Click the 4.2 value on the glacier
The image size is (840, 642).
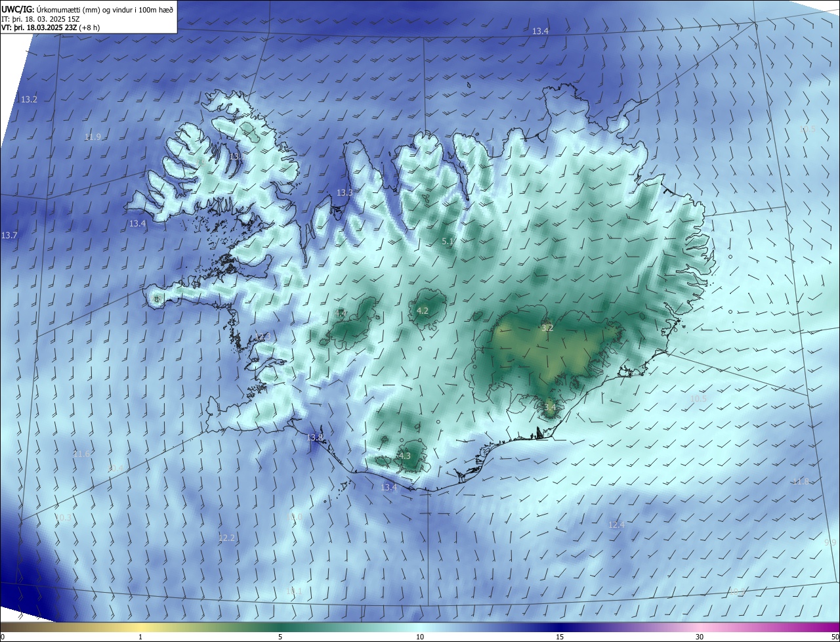click(423, 310)
